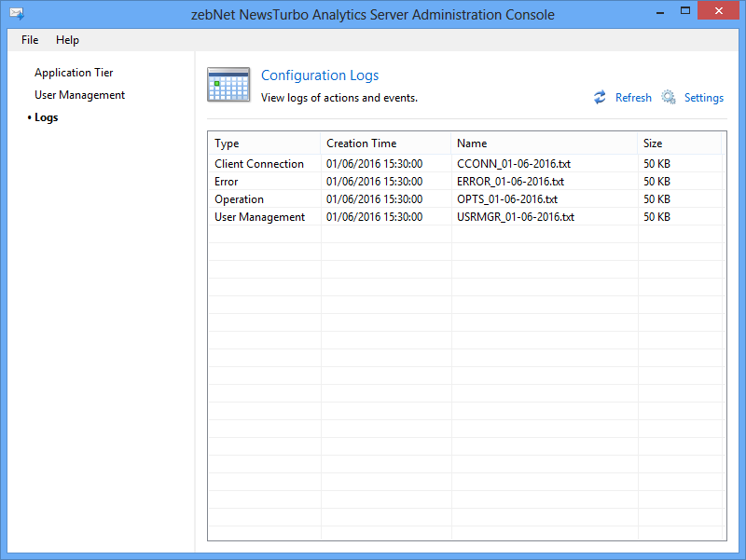Select the OPTS_01-06-2016.txt log row

pyautogui.click(x=466, y=198)
